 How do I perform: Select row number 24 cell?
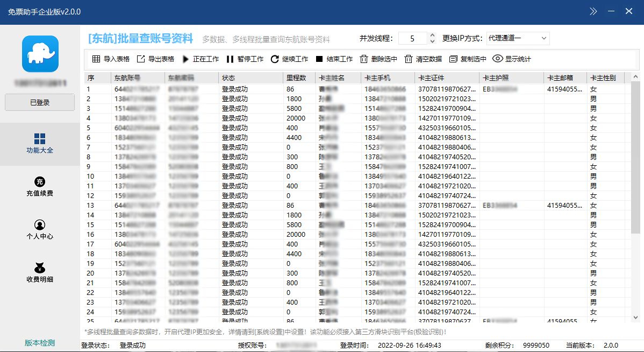(90, 312)
